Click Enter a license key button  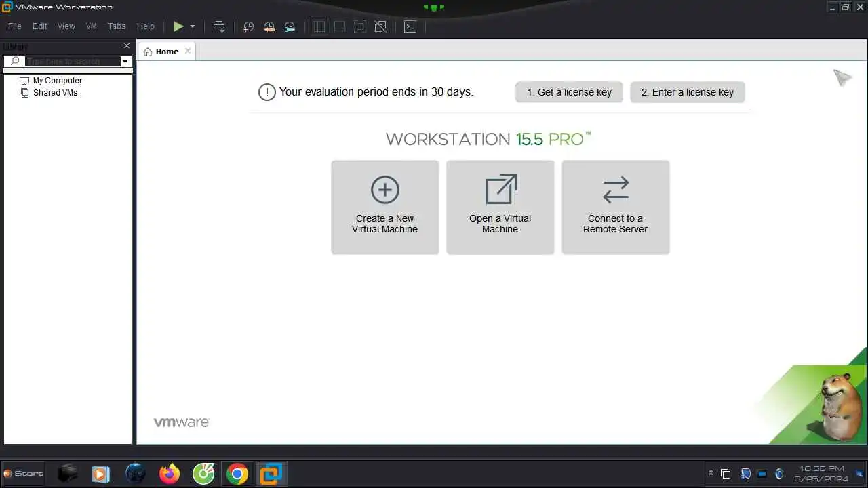pyautogui.click(x=688, y=92)
